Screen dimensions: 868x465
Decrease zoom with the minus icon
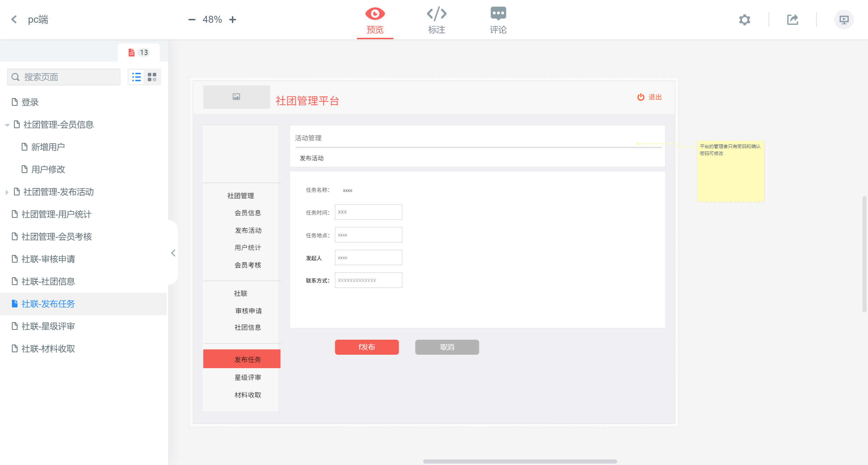click(x=192, y=20)
